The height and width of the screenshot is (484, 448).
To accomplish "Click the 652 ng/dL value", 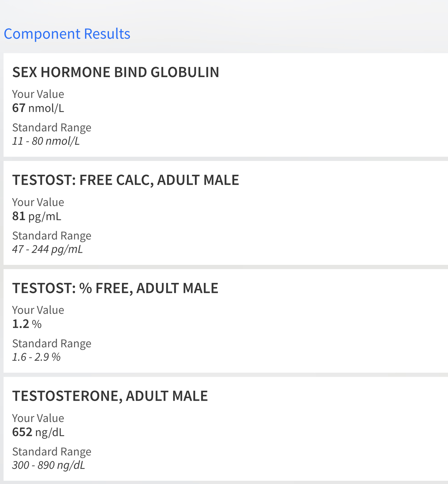I will click(x=38, y=432).
